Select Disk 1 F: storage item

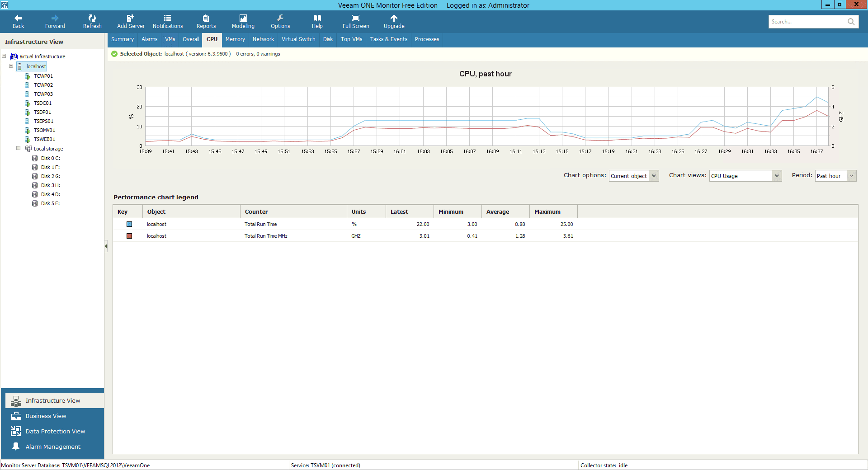point(50,167)
